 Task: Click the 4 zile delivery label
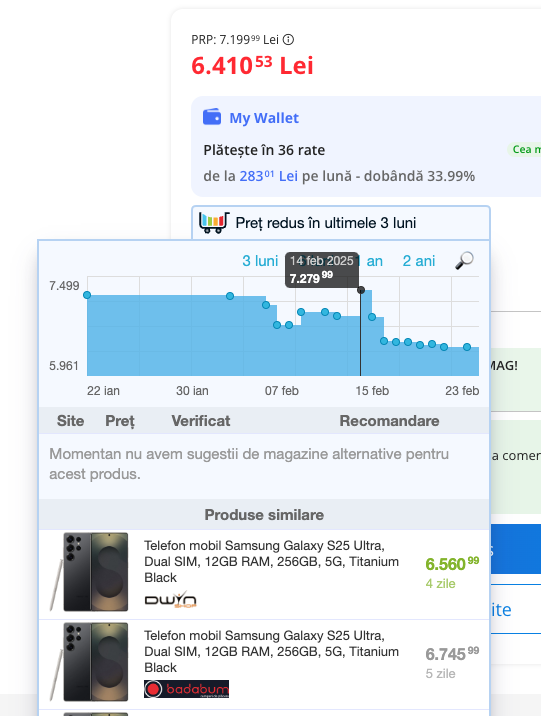pos(440,584)
